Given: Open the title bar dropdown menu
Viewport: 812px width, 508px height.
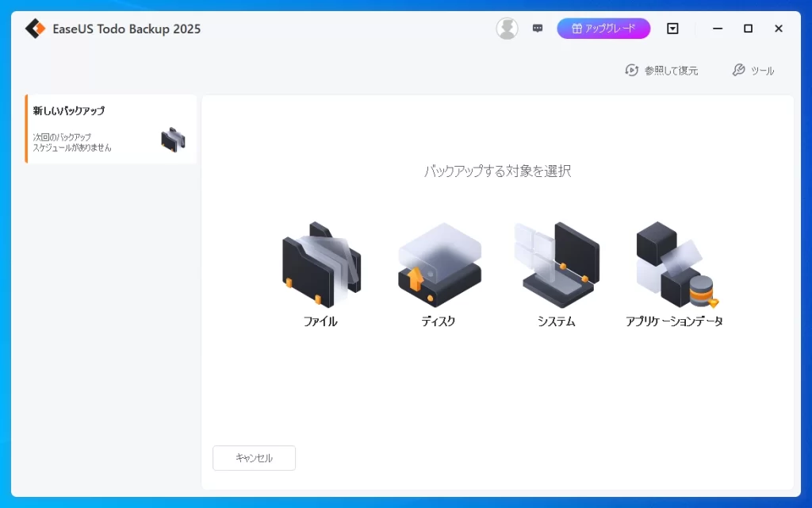Looking at the screenshot, I should pos(672,29).
